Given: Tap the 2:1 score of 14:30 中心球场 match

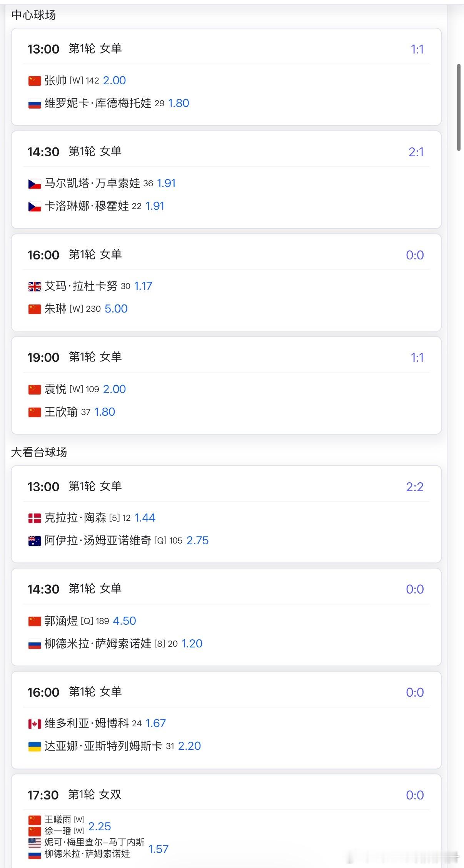Looking at the screenshot, I should tap(416, 152).
